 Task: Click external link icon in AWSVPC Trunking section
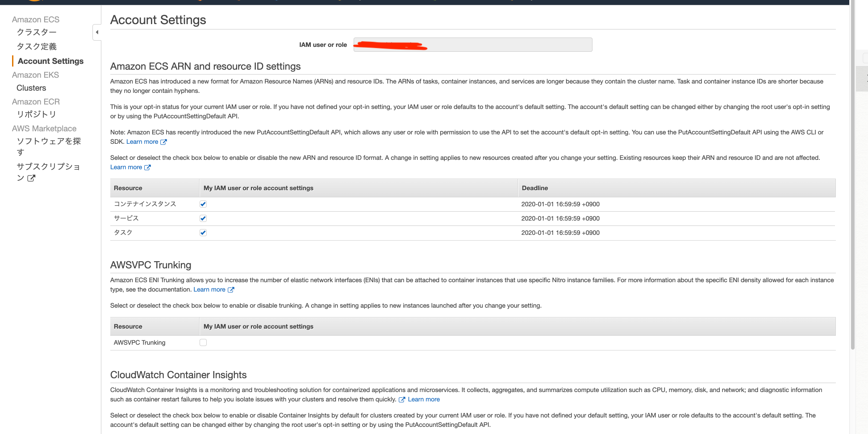tap(231, 290)
